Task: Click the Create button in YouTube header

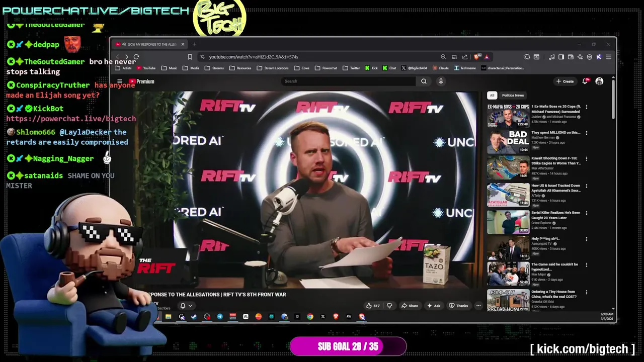Action: [565, 81]
